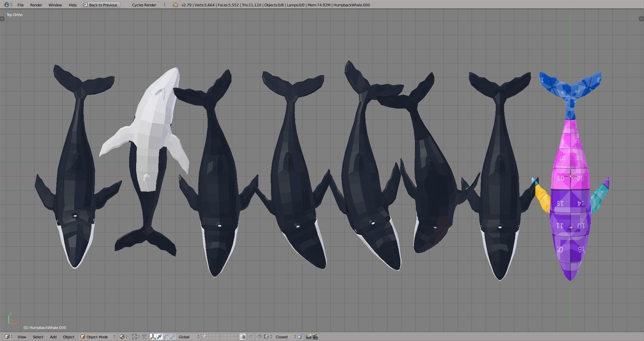
Task: Toggle snap during transform magnet icon
Action: click(x=259, y=337)
